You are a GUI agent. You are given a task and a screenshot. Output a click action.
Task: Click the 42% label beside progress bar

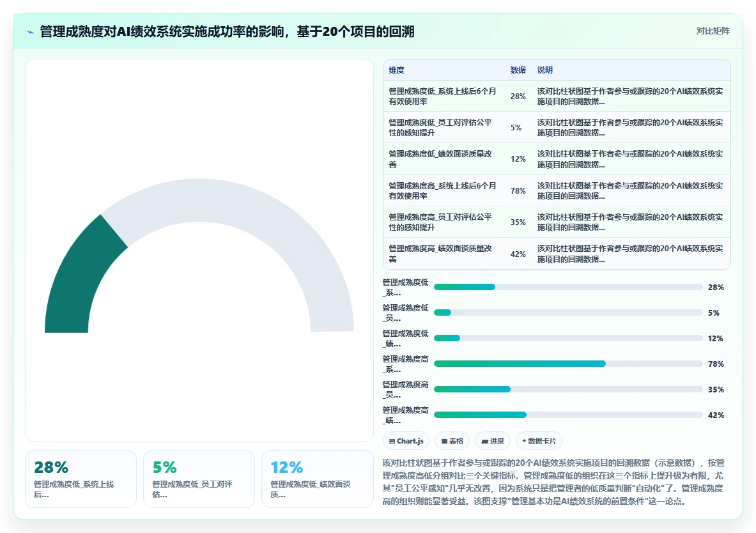click(716, 415)
